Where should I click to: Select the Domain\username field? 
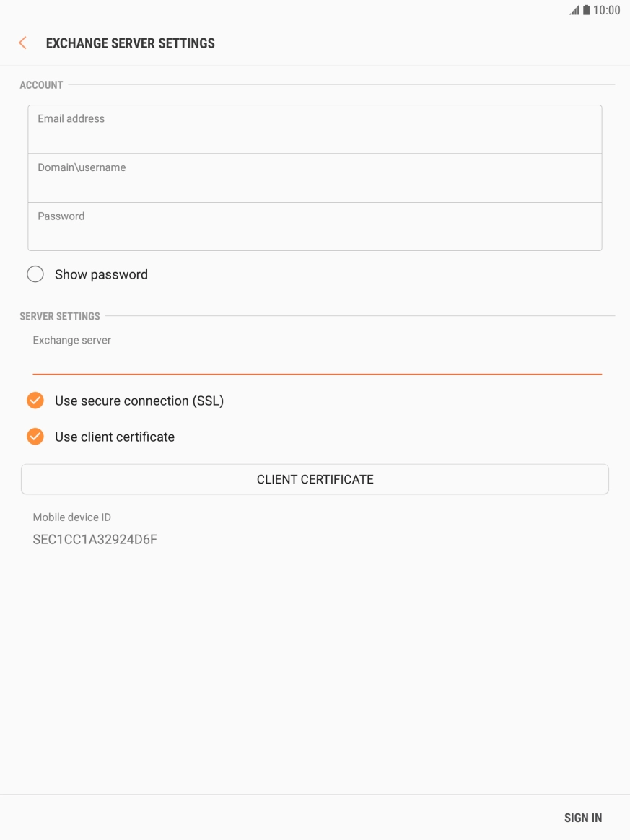pyautogui.click(x=315, y=178)
